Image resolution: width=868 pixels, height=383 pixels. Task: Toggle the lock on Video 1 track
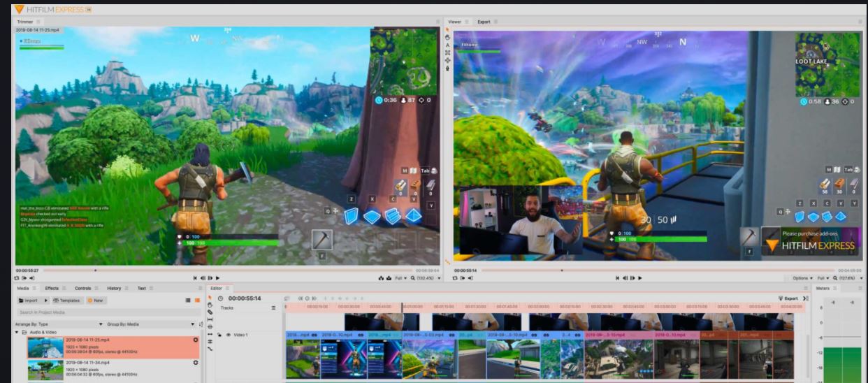[220, 335]
